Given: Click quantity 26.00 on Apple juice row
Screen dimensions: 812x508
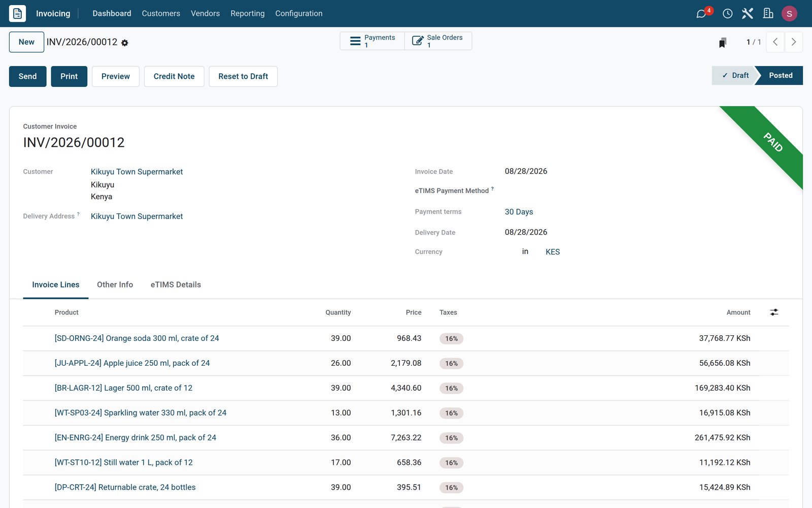Looking at the screenshot, I should click(x=341, y=363).
